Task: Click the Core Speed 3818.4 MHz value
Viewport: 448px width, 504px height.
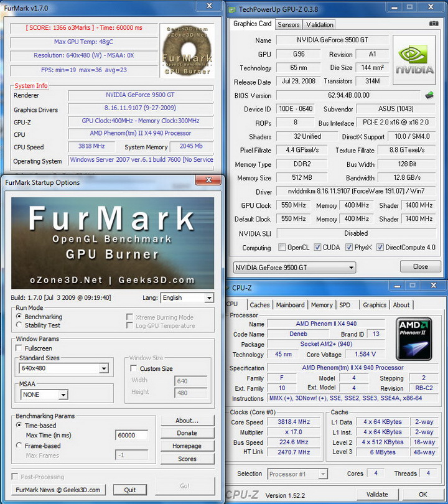Action: pyautogui.click(x=294, y=422)
